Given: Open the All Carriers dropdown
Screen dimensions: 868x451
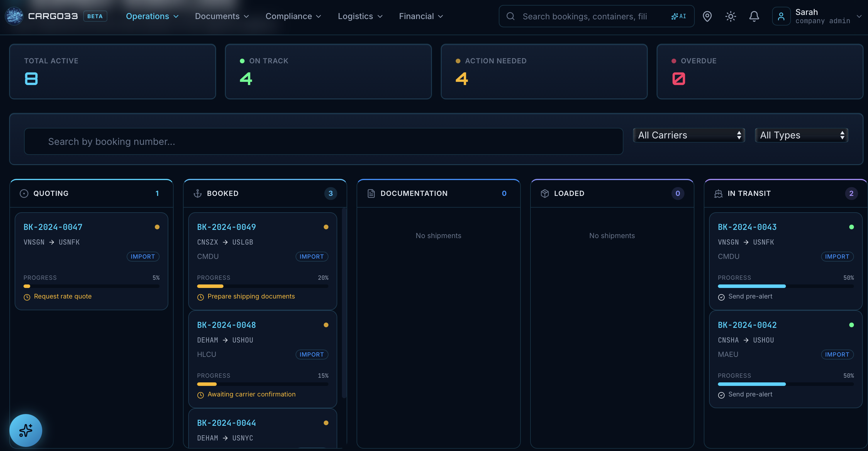Looking at the screenshot, I should click(x=689, y=135).
